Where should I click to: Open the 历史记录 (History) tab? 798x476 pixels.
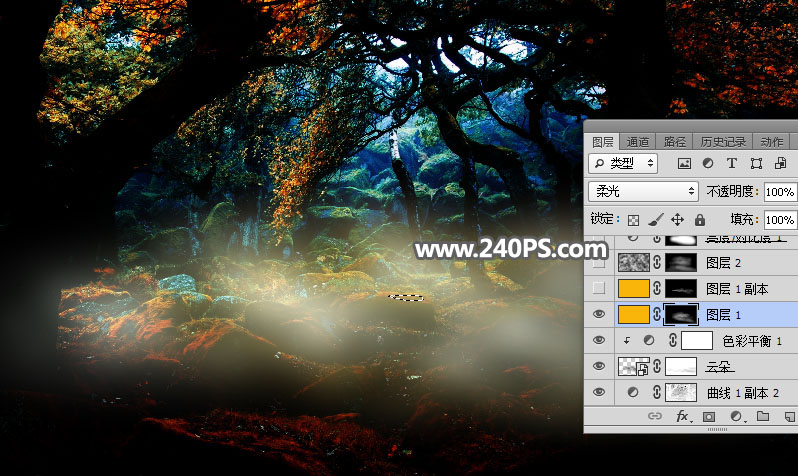click(x=723, y=142)
